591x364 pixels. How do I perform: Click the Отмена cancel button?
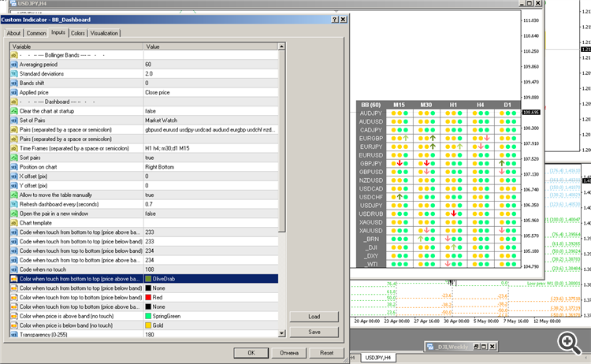(289, 353)
